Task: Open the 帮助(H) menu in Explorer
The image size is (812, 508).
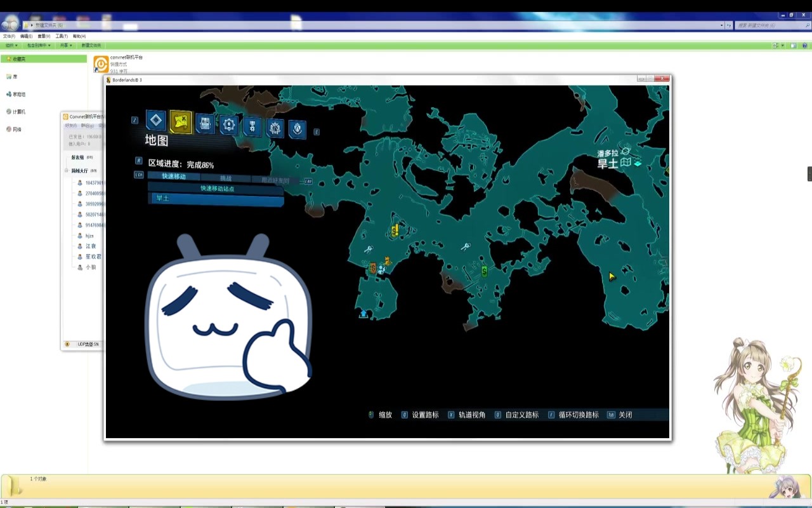Action: click(x=79, y=36)
